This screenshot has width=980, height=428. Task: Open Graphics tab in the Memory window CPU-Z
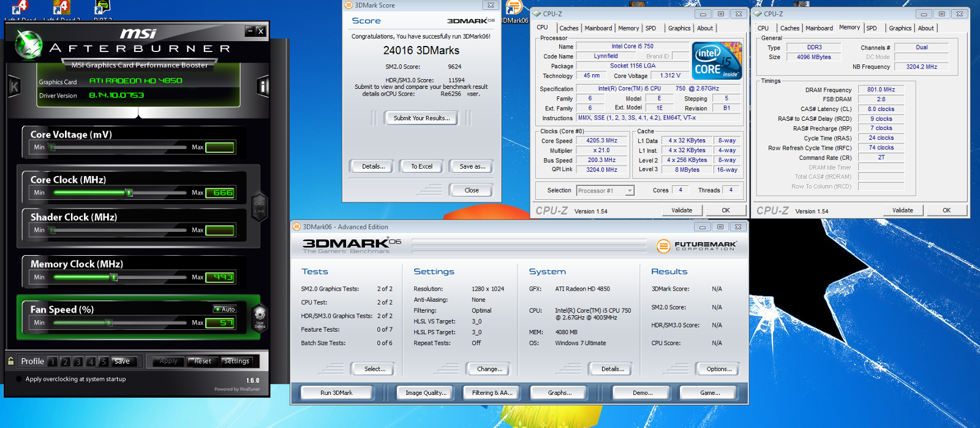900,28
